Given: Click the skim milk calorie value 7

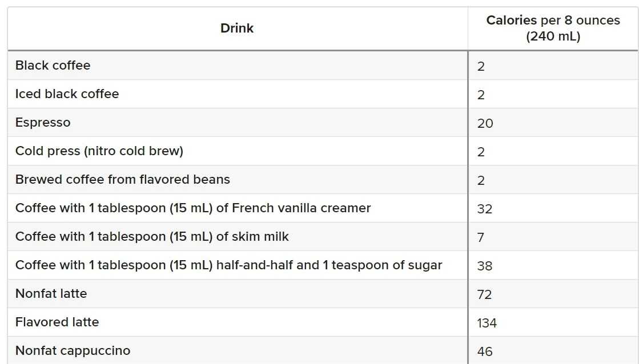Looking at the screenshot, I should tap(480, 237).
